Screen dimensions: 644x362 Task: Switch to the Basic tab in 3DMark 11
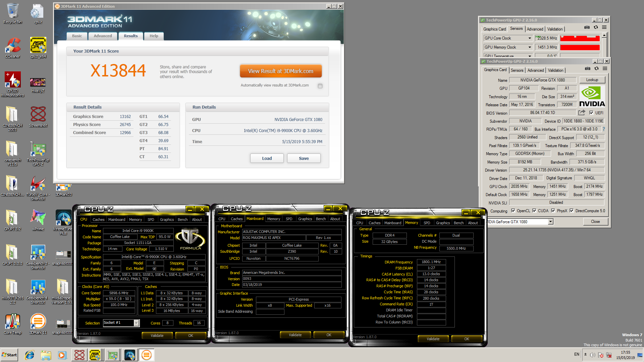tap(77, 36)
